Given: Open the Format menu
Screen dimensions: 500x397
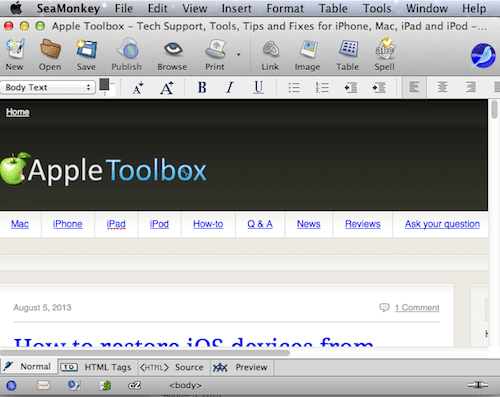Looking at the screenshot, I should click(285, 8).
